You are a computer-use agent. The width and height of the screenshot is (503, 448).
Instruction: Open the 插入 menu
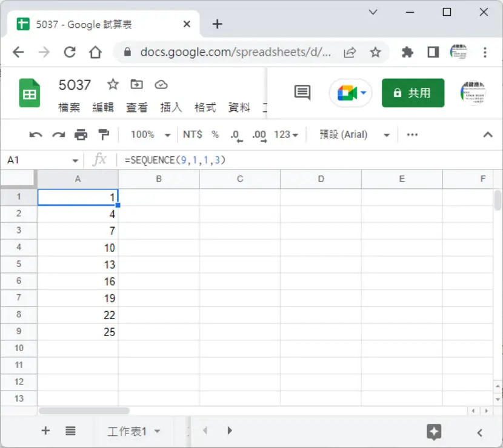[x=171, y=107]
